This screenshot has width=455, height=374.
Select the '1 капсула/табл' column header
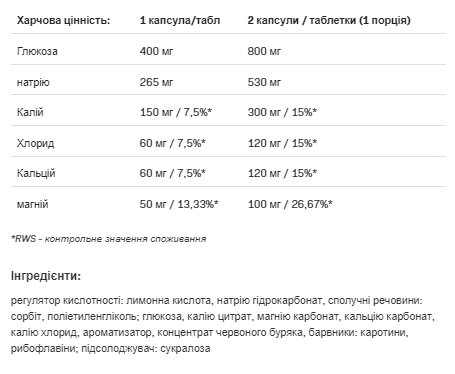[180, 20]
